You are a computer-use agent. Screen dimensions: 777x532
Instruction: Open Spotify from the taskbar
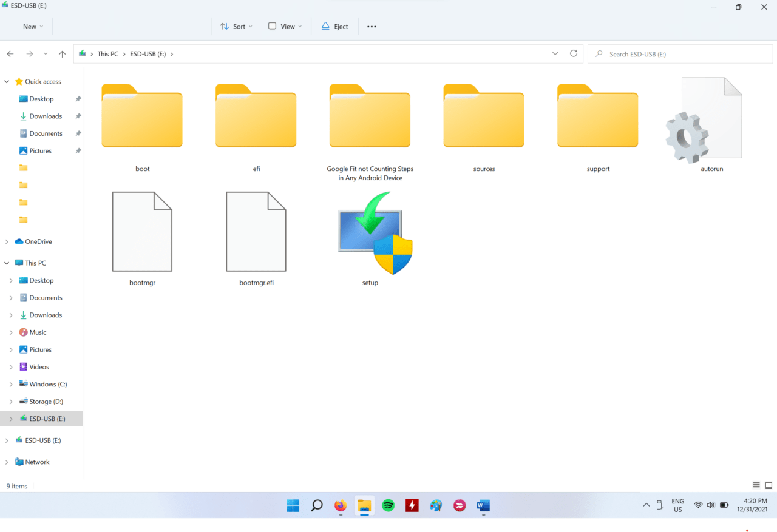pos(388,505)
